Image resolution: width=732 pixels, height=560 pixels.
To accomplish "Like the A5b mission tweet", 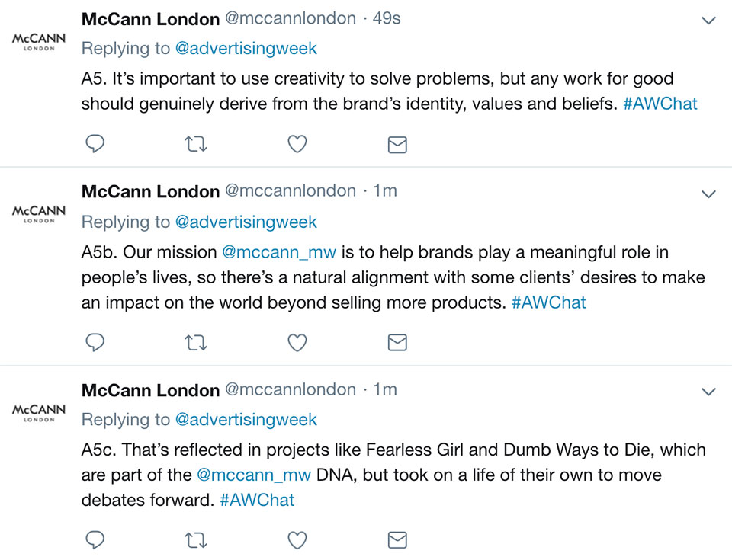I will tap(297, 343).
